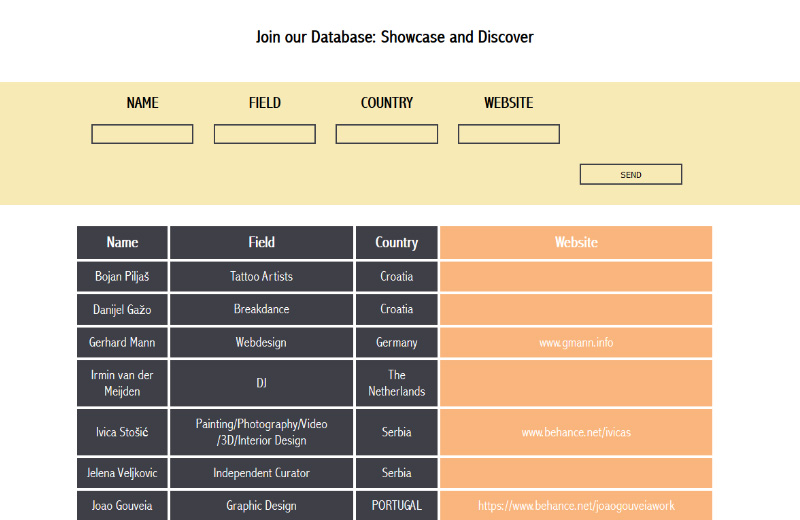
Task: Click the WEBSITE form label
Action: click(x=509, y=103)
